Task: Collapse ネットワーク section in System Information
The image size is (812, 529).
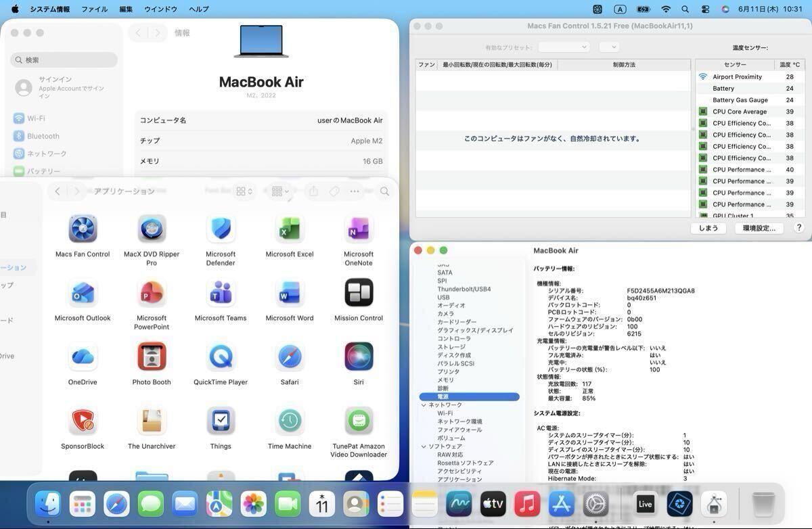Action: tap(424, 405)
